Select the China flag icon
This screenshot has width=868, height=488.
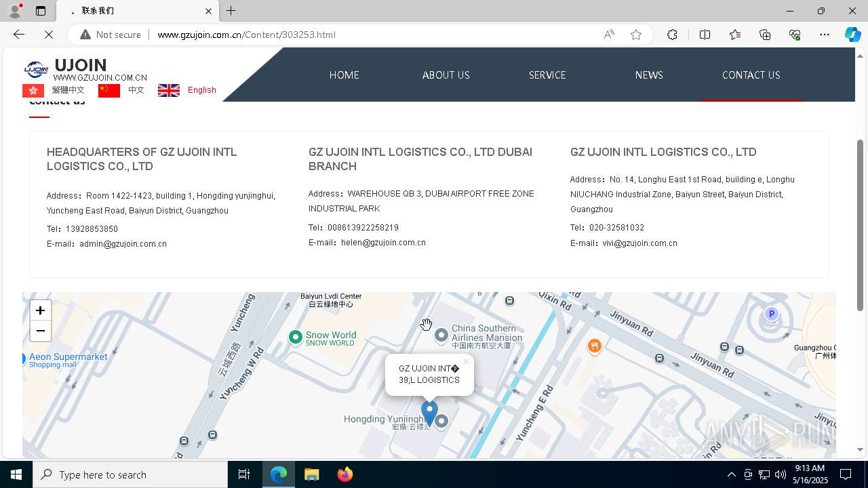point(109,90)
